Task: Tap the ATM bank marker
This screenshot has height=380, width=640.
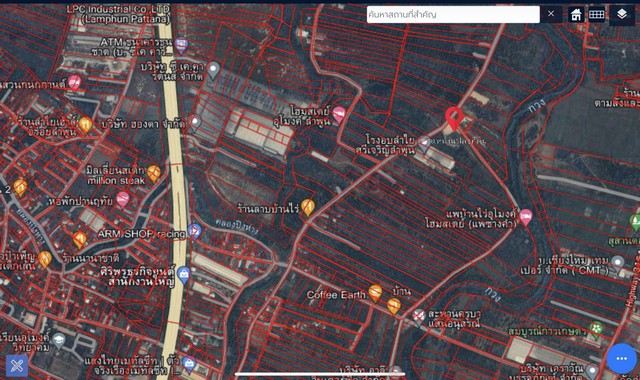Action: [181, 46]
